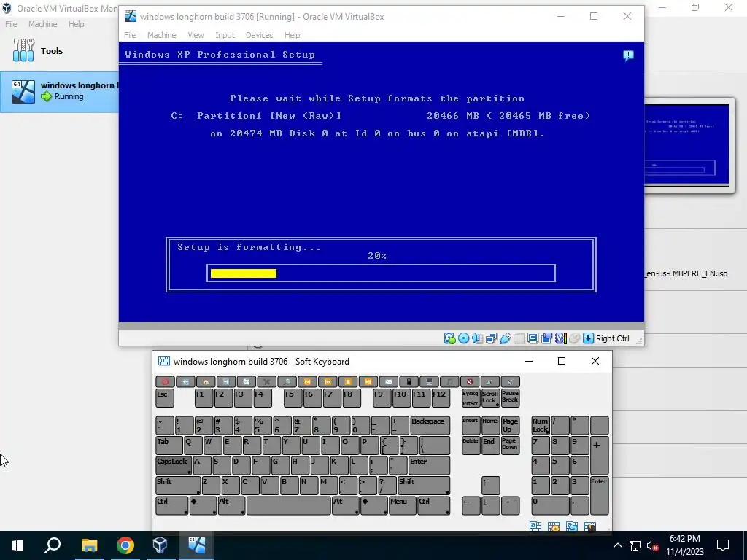Toggle the left Ctrl key
Screen dimensions: 747x560
click(172, 505)
